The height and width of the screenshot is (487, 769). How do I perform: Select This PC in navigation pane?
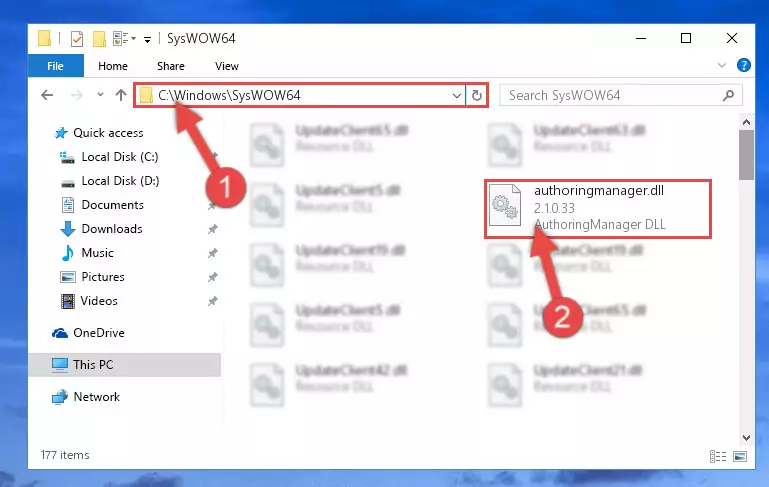tap(125, 365)
